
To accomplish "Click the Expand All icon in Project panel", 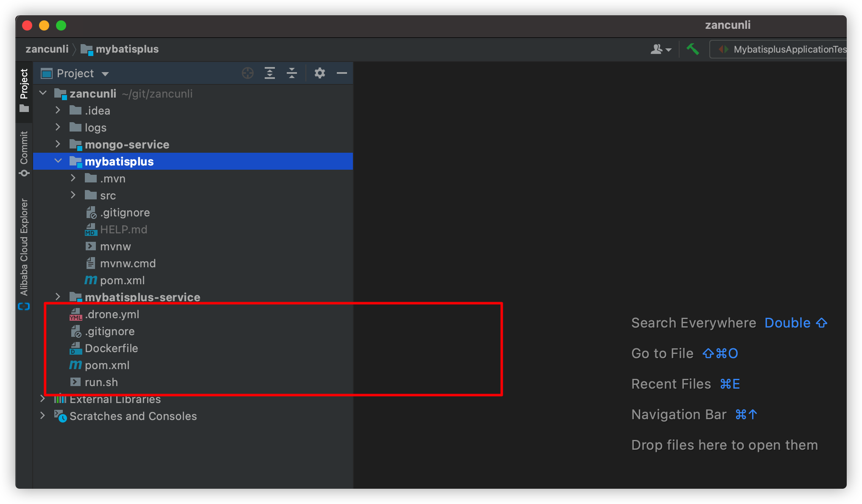I will coord(270,73).
